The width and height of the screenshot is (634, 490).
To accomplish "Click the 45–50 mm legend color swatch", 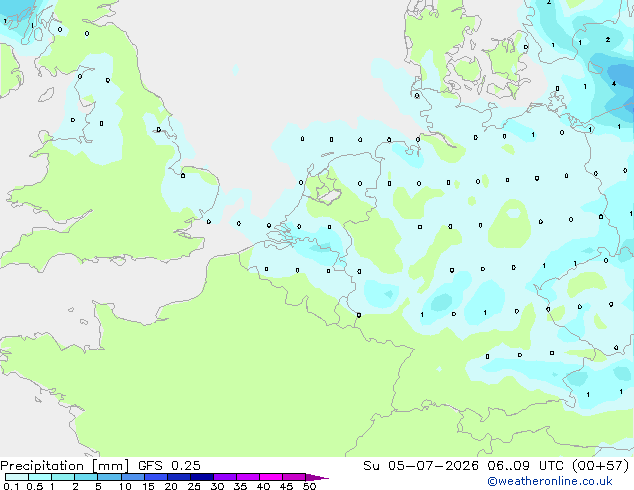I will tap(294, 477).
